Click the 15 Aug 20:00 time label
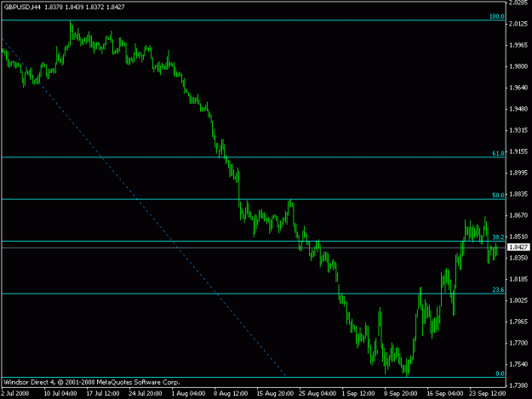532x399 pixels. 275,394
